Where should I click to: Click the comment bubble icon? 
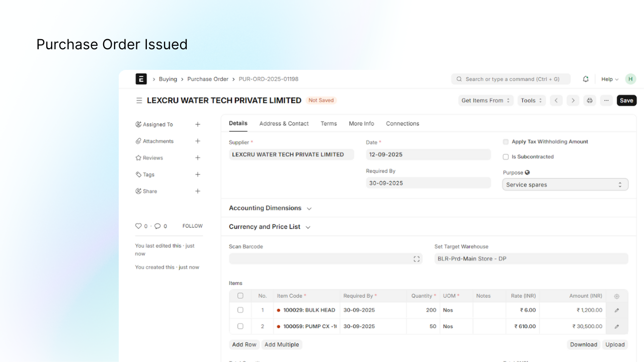point(157,226)
